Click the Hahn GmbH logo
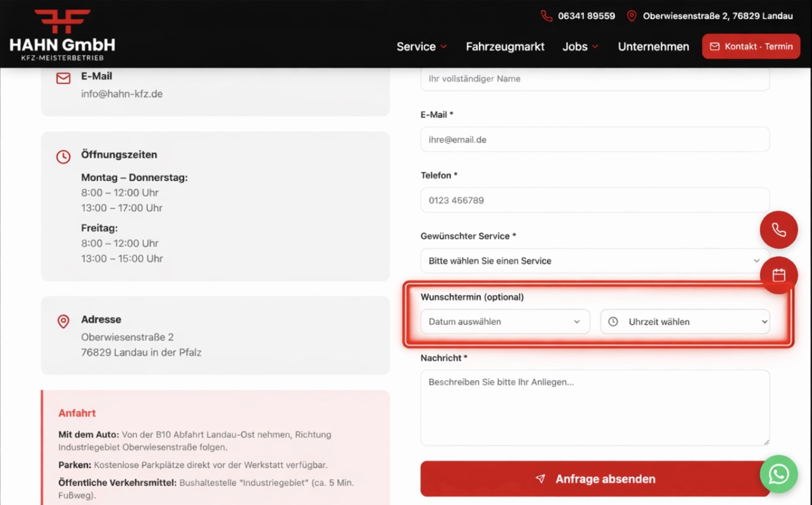This screenshot has width=812, height=505. coord(62,34)
